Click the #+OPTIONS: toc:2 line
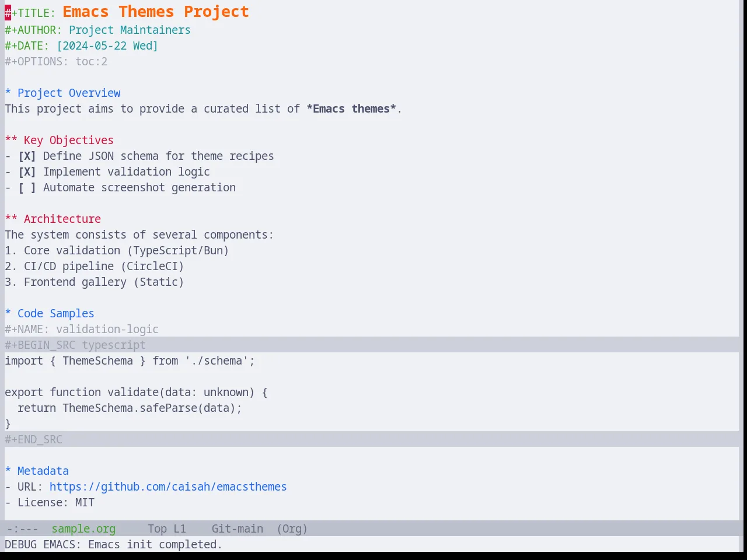747x560 pixels. click(x=56, y=62)
